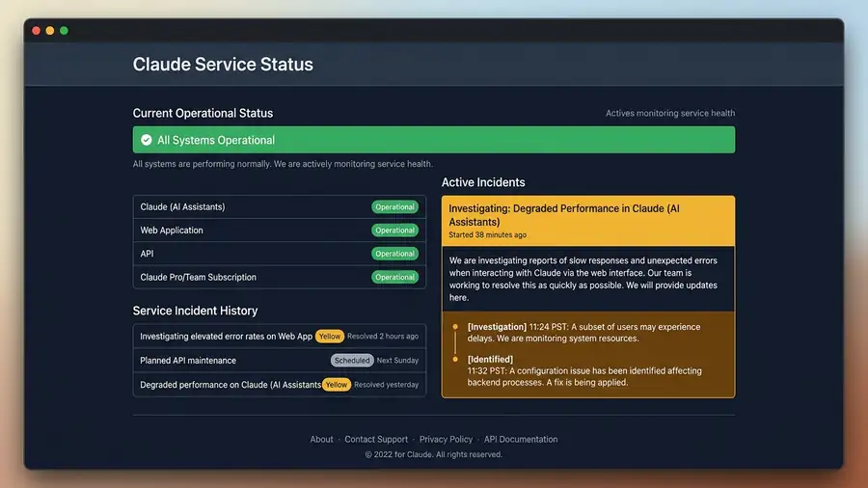
Task: Click the Service Incident History heading
Action: pos(196,311)
